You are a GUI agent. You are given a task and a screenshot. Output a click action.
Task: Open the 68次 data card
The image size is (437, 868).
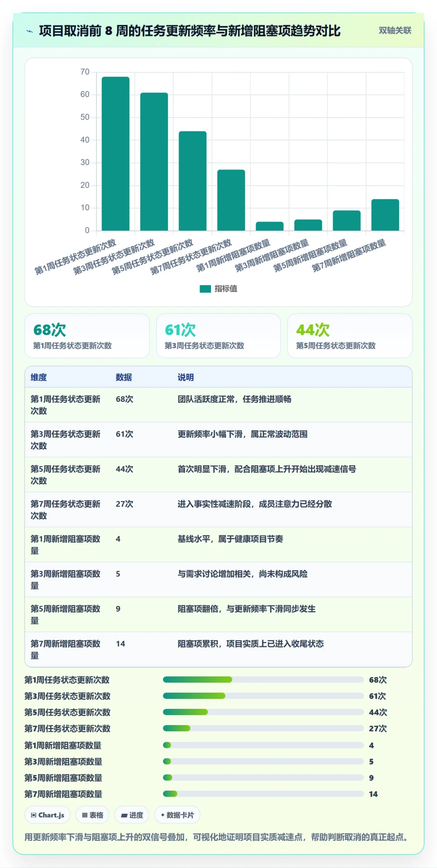87,335
